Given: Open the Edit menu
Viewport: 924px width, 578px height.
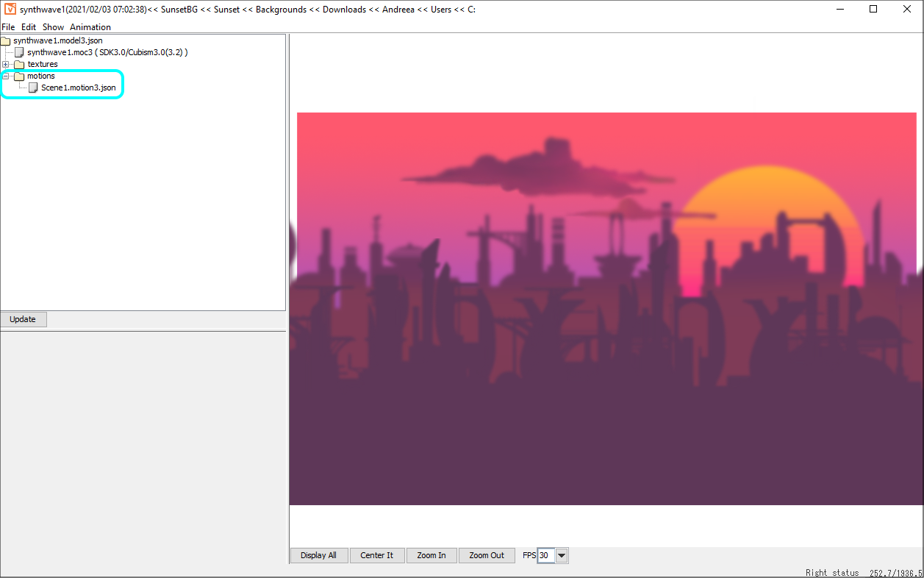Looking at the screenshot, I should 29,27.
